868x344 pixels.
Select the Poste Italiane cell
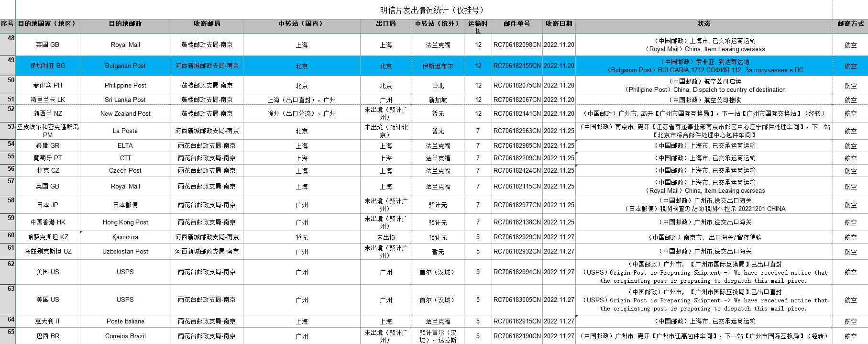(x=125, y=322)
